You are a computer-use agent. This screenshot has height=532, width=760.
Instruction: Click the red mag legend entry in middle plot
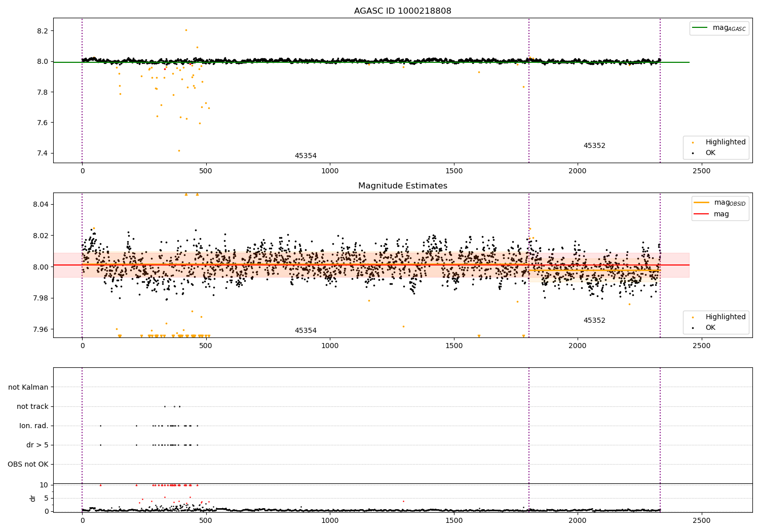point(711,214)
